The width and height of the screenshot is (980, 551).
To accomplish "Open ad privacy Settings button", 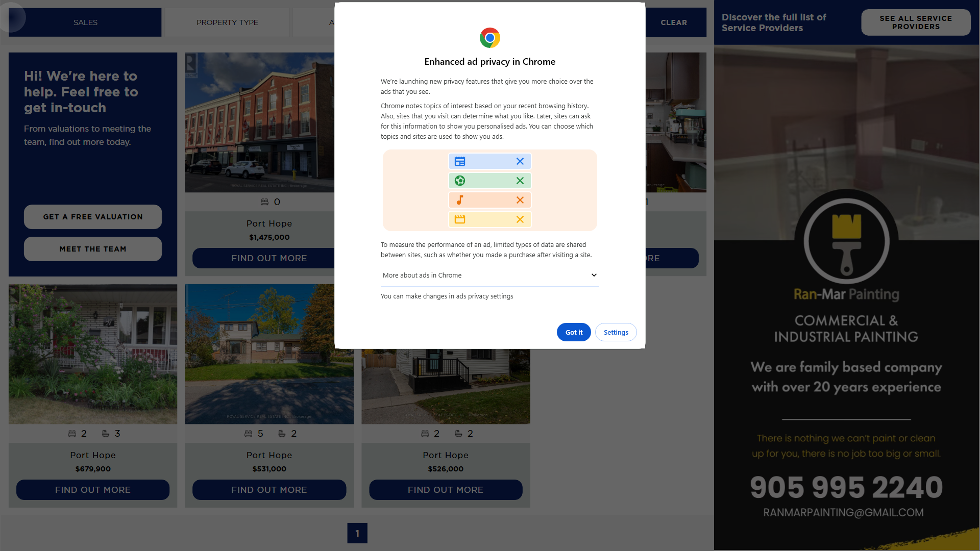I will [x=616, y=332].
